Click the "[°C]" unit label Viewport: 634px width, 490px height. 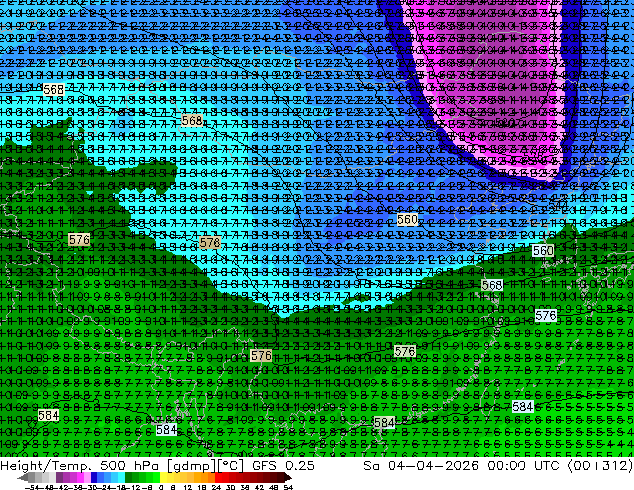click(x=231, y=466)
